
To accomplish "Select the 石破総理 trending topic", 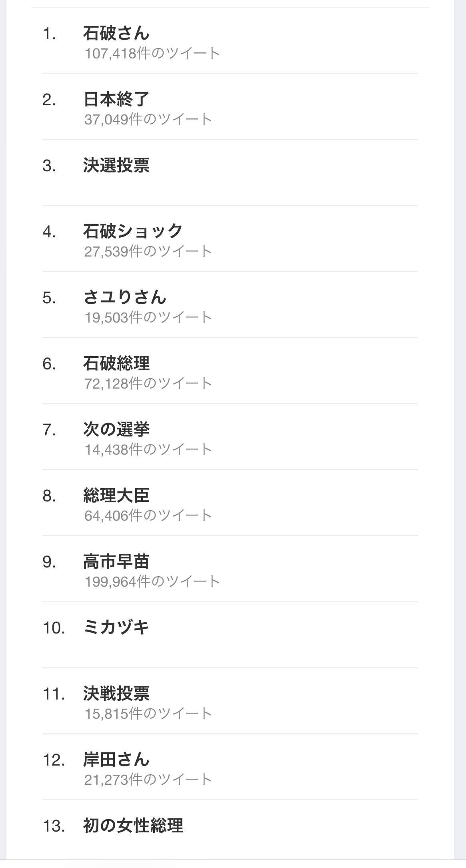I will (x=116, y=363).
